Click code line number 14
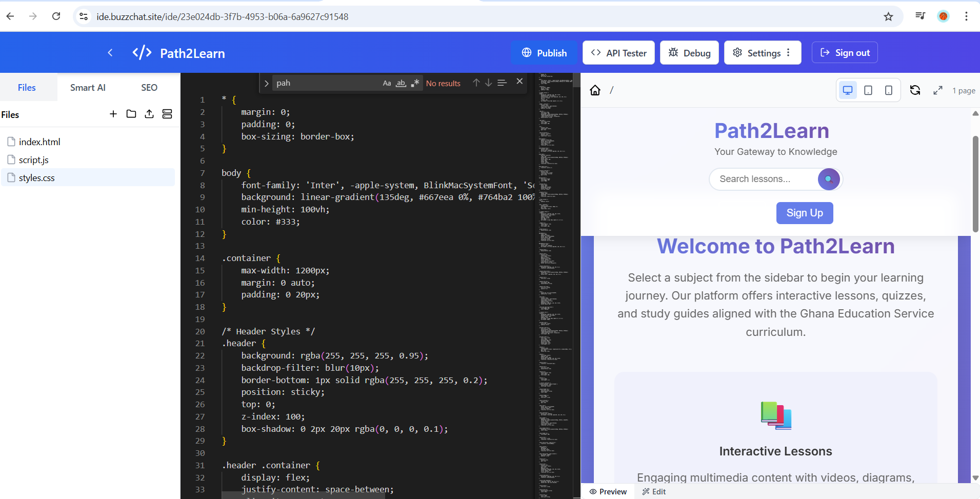Screen dimensions: 980x499 (x=200, y=258)
